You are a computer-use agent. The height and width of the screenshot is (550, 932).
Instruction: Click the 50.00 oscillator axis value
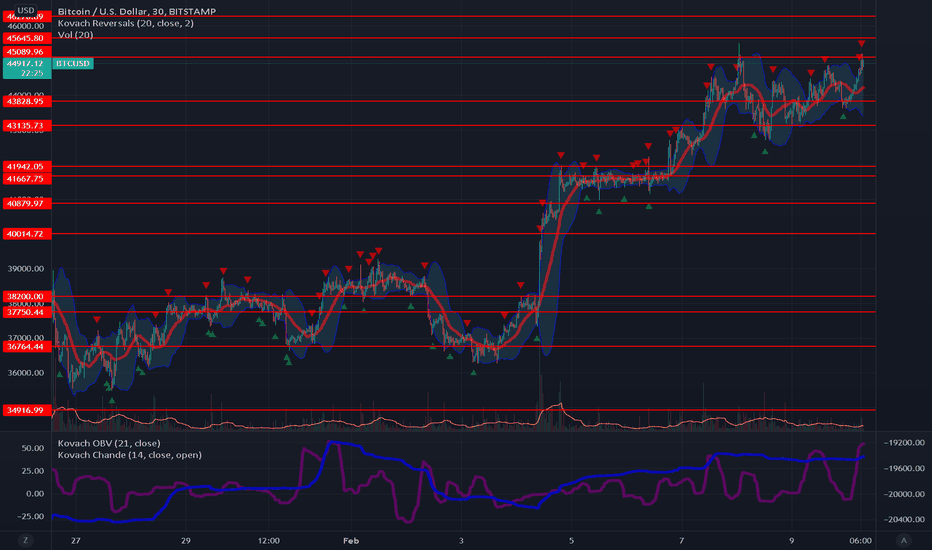[33, 448]
